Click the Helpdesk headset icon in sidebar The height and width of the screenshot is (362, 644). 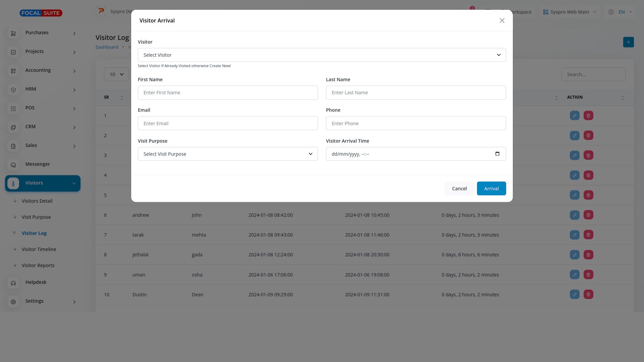click(x=13, y=283)
